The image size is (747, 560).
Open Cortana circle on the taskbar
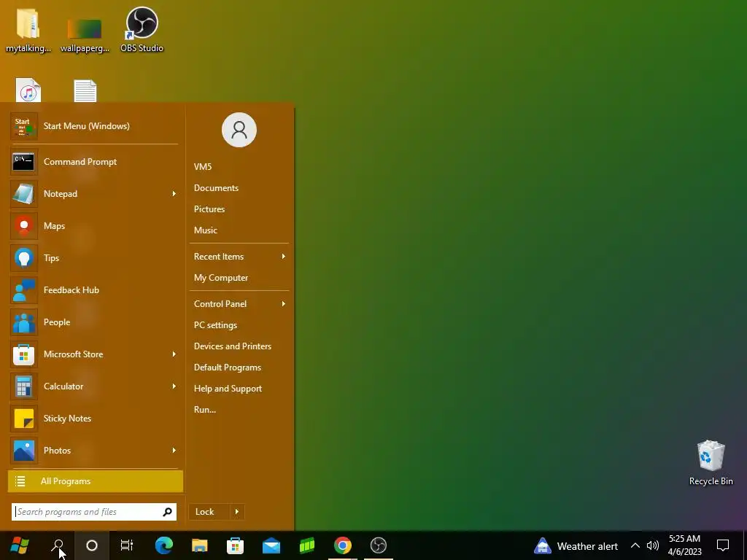[92, 545]
